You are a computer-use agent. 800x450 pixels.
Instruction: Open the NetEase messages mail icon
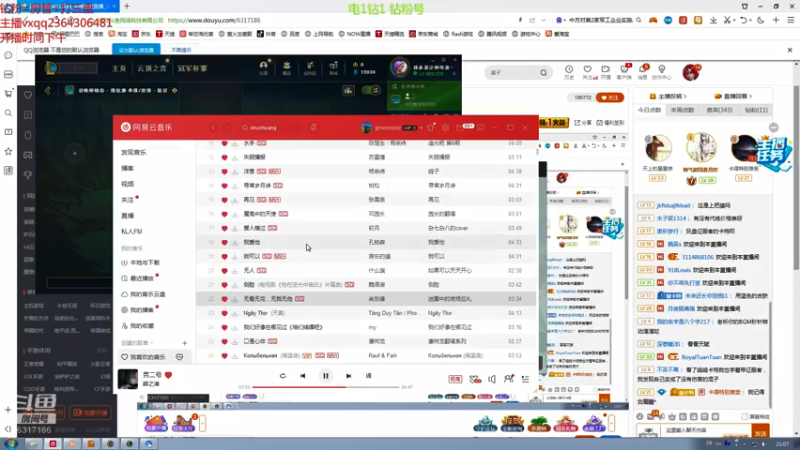[461, 128]
